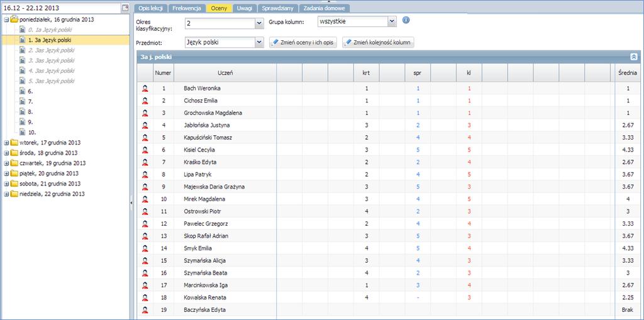644x320 pixels.
Task: Expand piątek, 20 grudnia 2013
Action: pos(6,174)
